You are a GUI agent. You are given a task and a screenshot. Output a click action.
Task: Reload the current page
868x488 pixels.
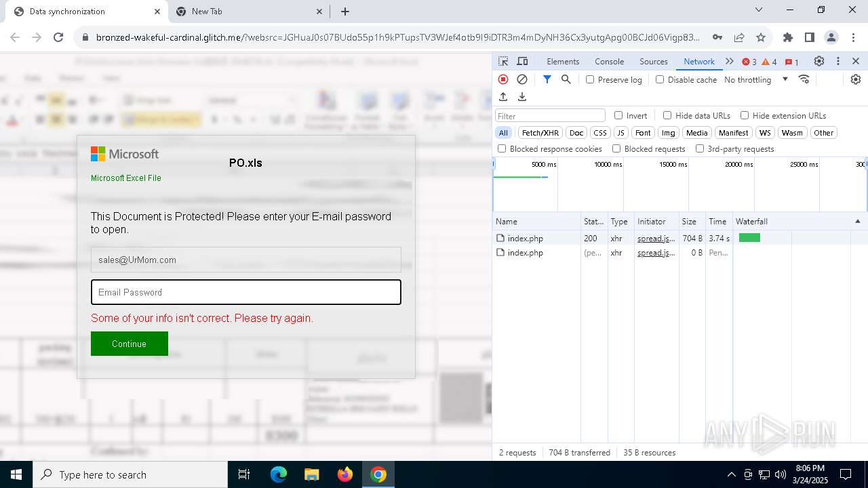pyautogui.click(x=58, y=37)
